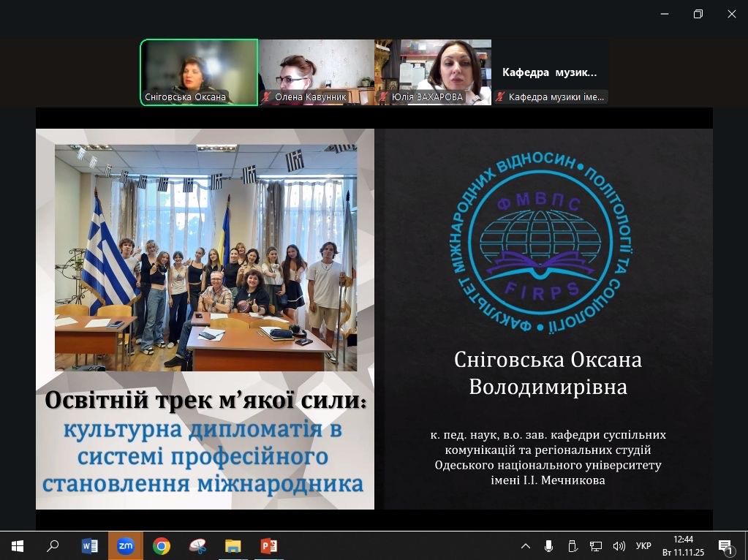Open the speaker volume control
This screenshot has height=560, width=748.
pyautogui.click(x=619, y=545)
